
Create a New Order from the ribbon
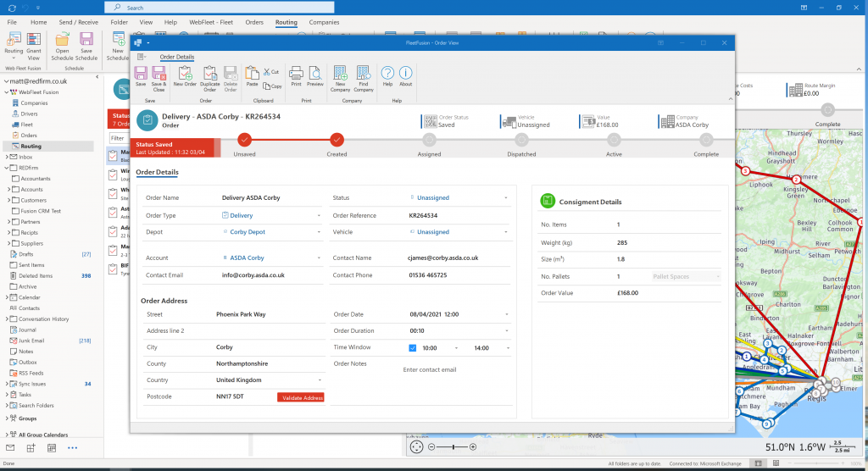[185, 75]
